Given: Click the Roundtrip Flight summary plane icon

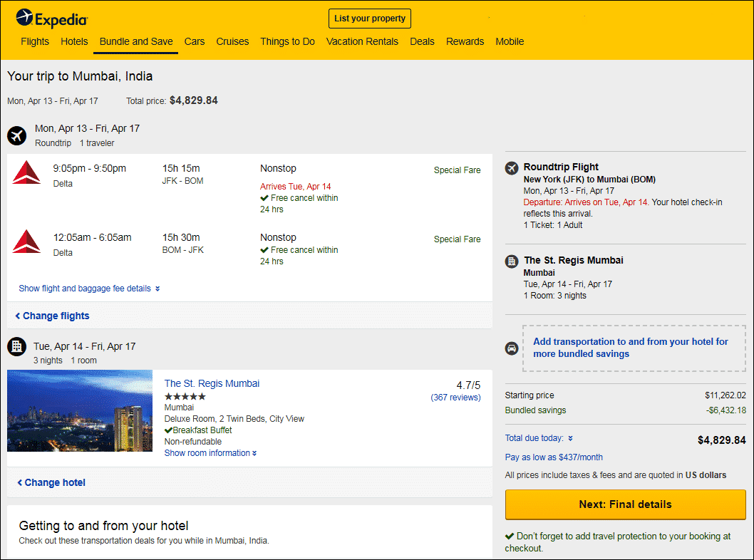Looking at the screenshot, I should 512,168.
